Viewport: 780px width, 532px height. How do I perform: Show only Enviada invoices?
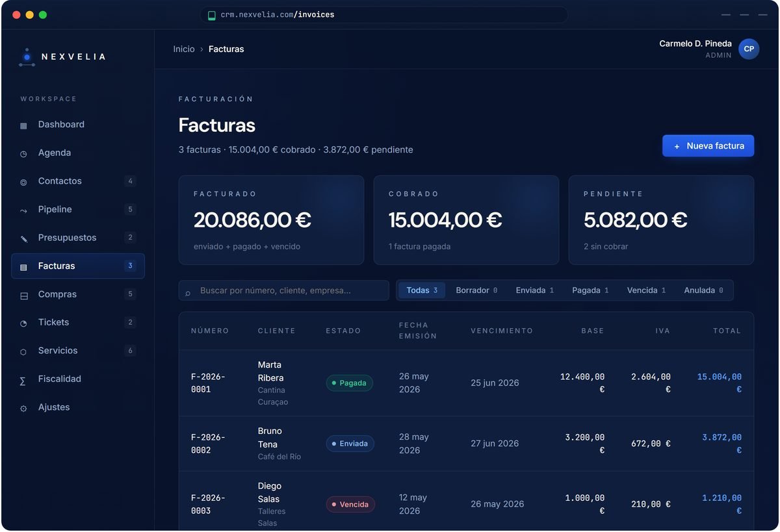tap(535, 290)
